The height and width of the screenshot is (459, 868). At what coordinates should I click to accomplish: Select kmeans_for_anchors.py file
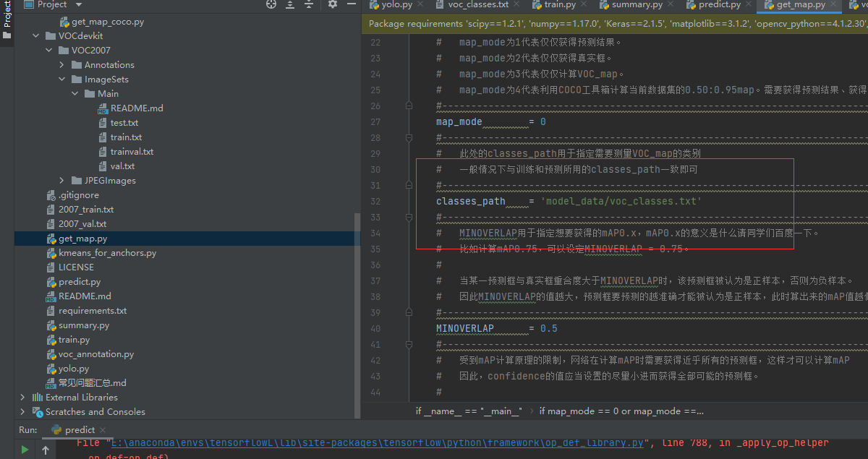[x=107, y=253]
